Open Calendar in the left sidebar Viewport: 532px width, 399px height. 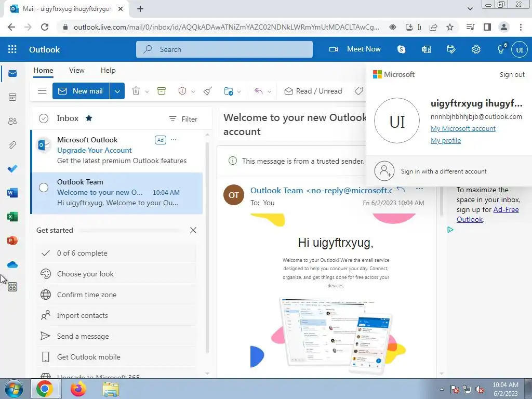pyautogui.click(x=12, y=97)
